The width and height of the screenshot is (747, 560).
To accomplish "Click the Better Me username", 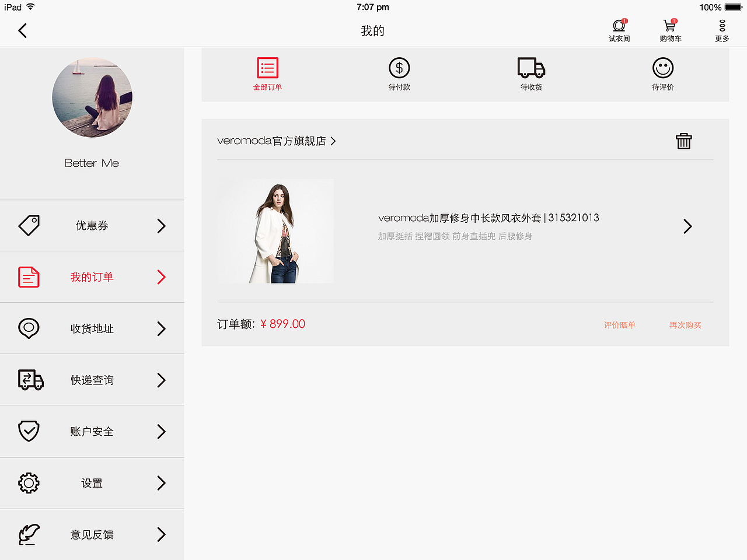I will click(92, 163).
